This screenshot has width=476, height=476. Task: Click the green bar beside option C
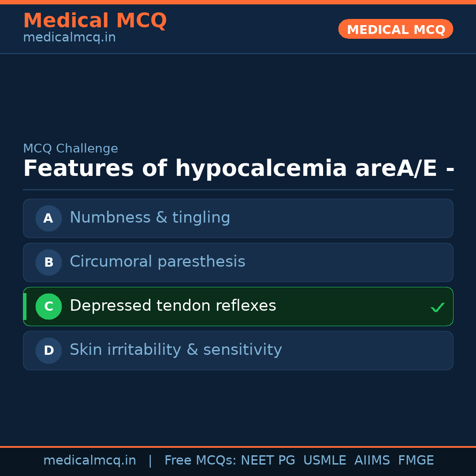tap(25, 306)
